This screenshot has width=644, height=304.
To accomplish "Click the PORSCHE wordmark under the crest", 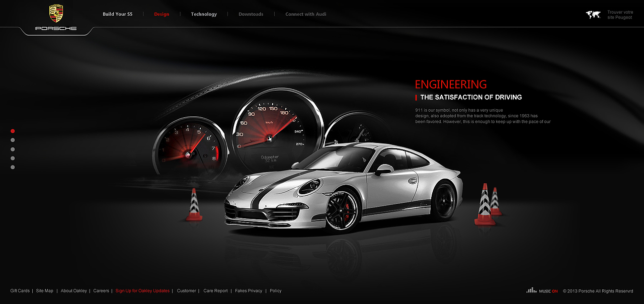I will pyautogui.click(x=56, y=29).
